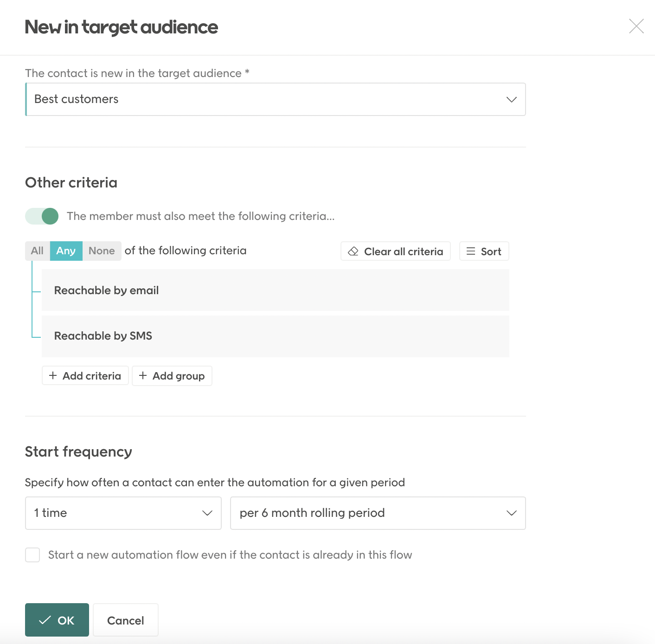Select the Reachable by SMS criteria row

(276, 336)
